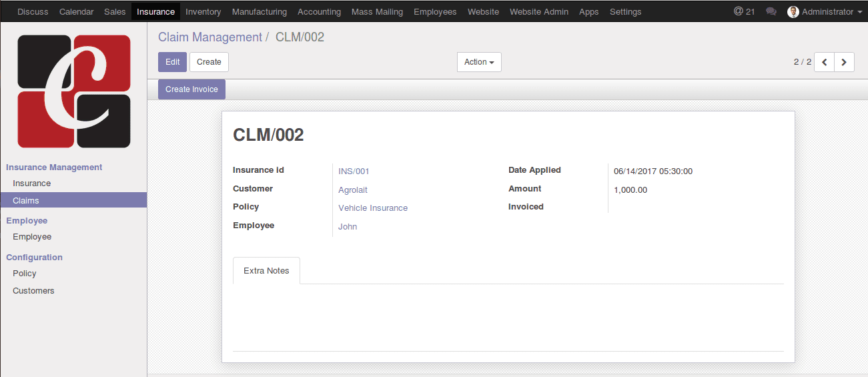Click the Customer field label
Screen dimensions: 868x377
coord(253,189)
